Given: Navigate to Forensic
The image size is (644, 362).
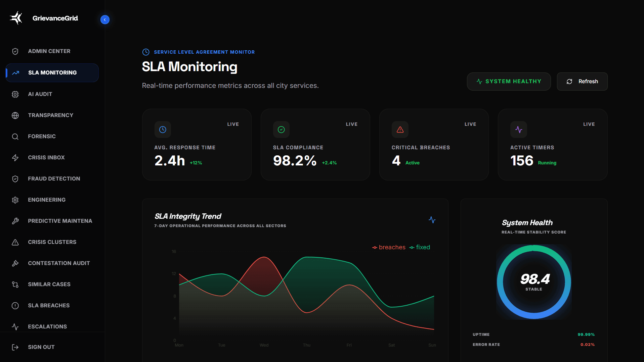Looking at the screenshot, I should pyautogui.click(x=52, y=137).
